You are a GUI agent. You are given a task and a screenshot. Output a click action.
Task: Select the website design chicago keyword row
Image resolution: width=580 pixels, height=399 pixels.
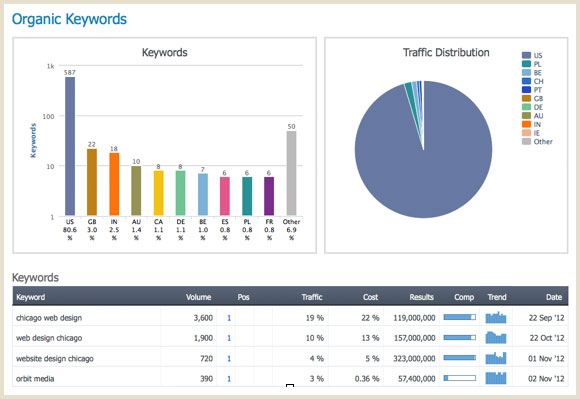pos(290,358)
